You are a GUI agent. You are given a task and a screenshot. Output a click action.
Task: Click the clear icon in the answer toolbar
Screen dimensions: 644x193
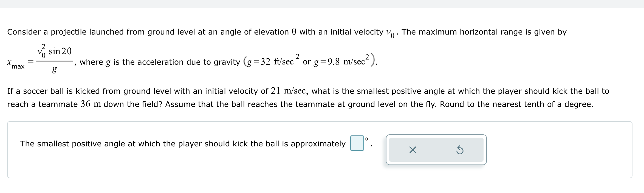click(x=413, y=150)
